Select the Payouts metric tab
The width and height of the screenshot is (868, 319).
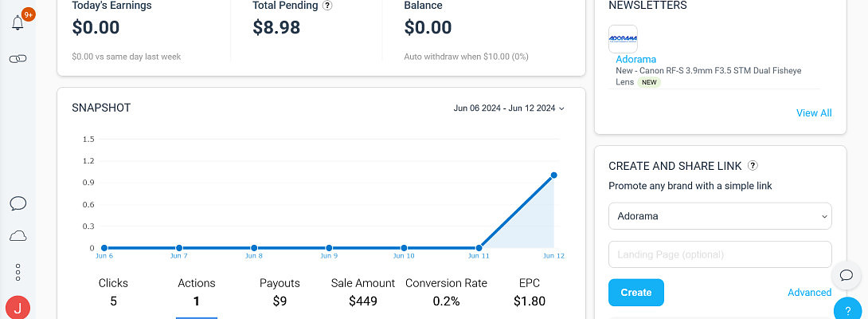pyautogui.click(x=280, y=292)
